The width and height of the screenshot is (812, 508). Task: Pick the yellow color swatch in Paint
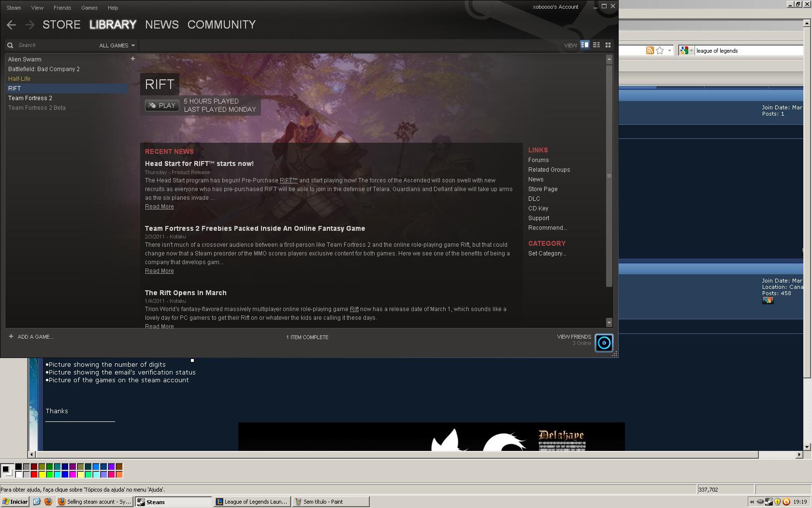(42, 474)
